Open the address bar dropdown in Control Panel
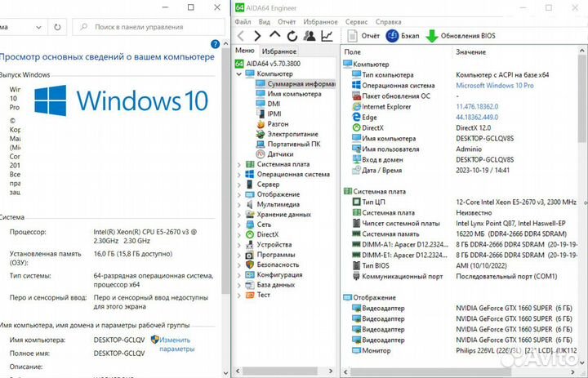588x378 pixels. [x=38, y=28]
